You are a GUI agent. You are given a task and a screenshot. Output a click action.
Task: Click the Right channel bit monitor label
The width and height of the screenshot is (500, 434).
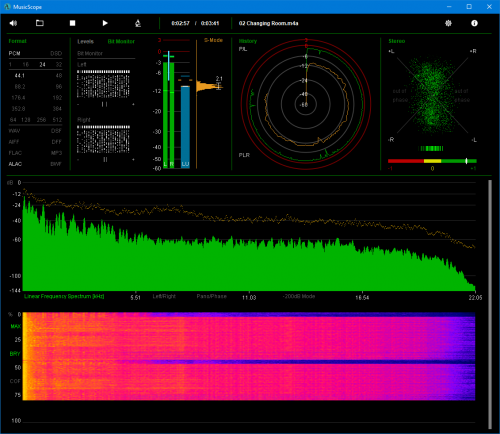tap(84, 120)
